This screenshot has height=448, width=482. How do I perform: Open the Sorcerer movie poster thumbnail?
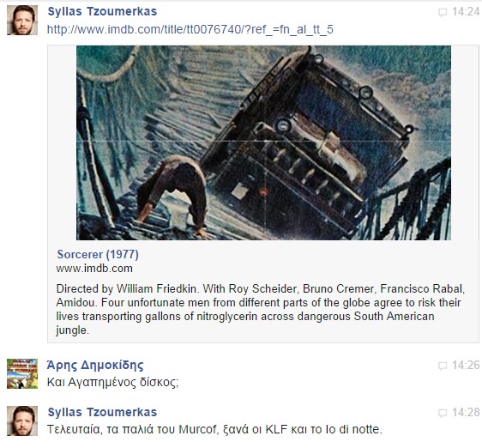pos(263,142)
